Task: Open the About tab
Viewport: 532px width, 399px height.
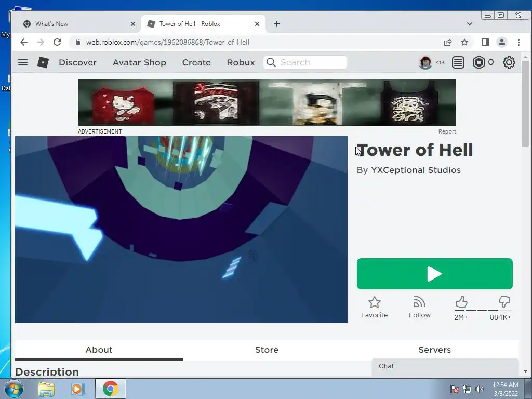Action: coord(99,350)
